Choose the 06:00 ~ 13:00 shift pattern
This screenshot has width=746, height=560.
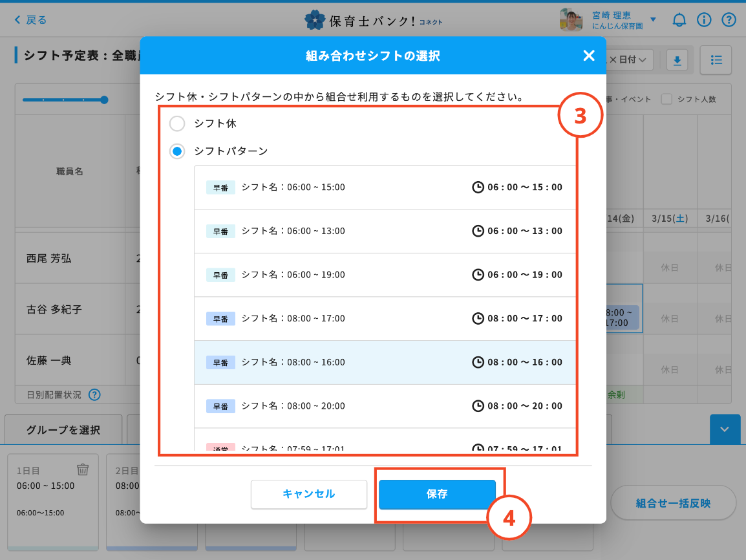pyautogui.click(x=385, y=231)
